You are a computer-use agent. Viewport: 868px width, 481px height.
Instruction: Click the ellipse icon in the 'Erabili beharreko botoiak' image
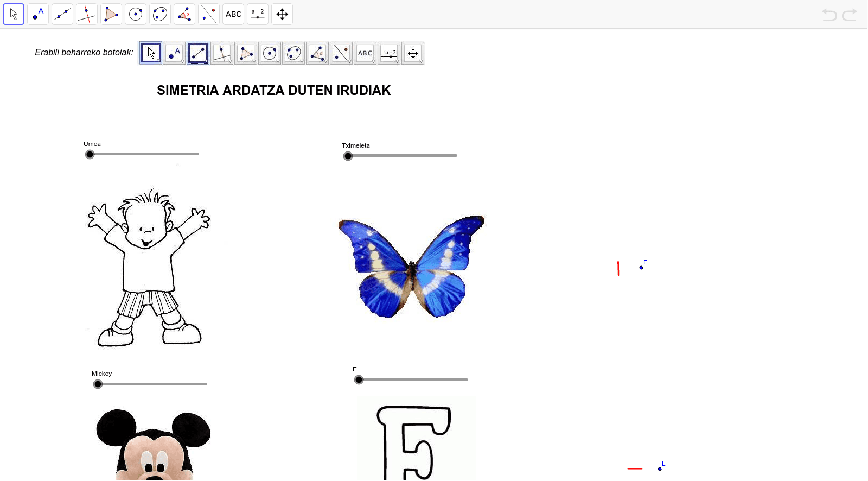click(x=293, y=53)
